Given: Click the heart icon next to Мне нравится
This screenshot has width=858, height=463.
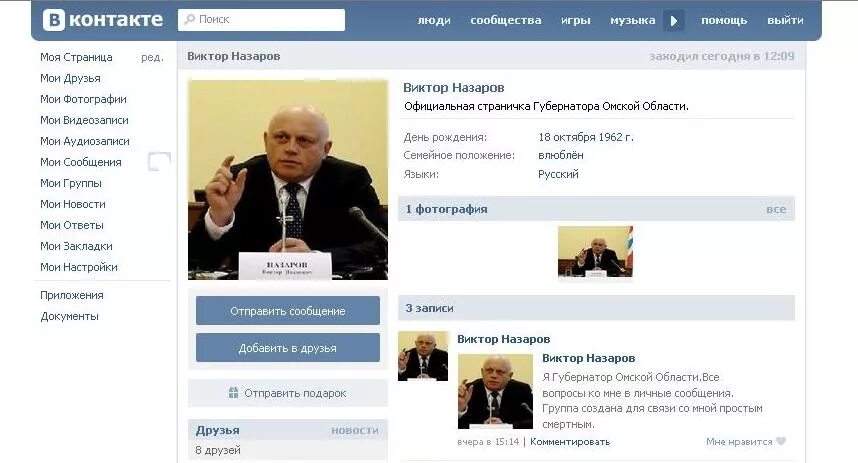Looking at the screenshot, I should [781, 441].
